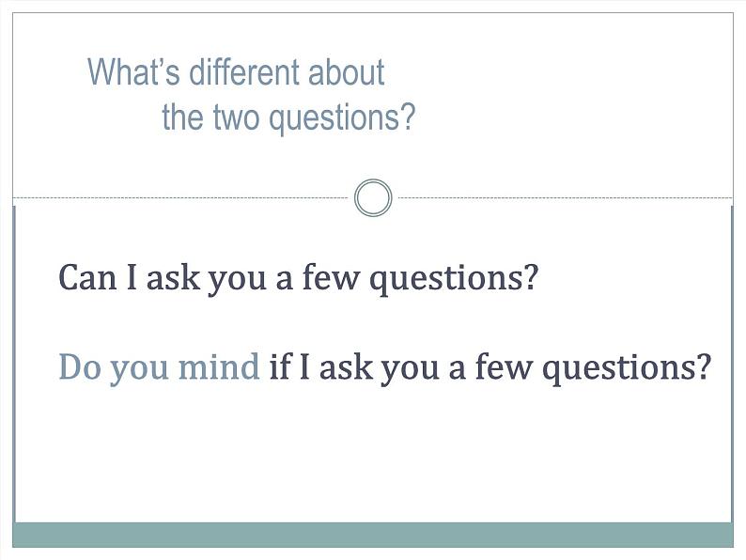The height and width of the screenshot is (560, 746).
Task: Click the word "about" in the title
Action: pos(347,72)
